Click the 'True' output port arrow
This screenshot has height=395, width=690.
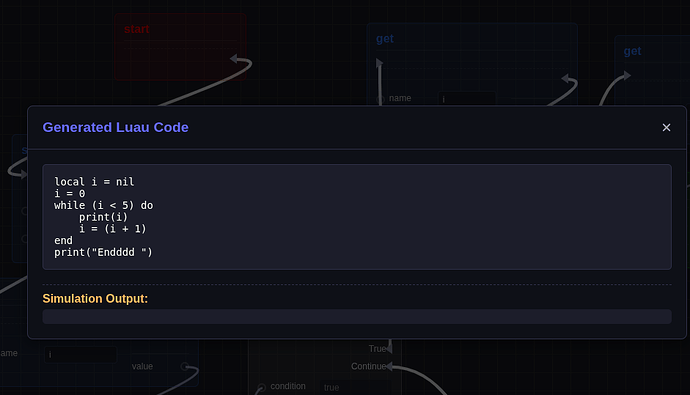click(x=389, y=349)
